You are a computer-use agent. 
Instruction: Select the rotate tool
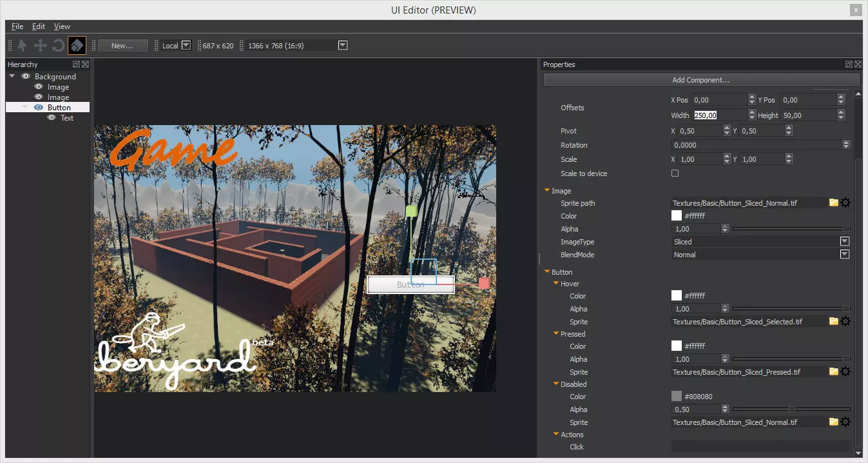pos(58,46)
